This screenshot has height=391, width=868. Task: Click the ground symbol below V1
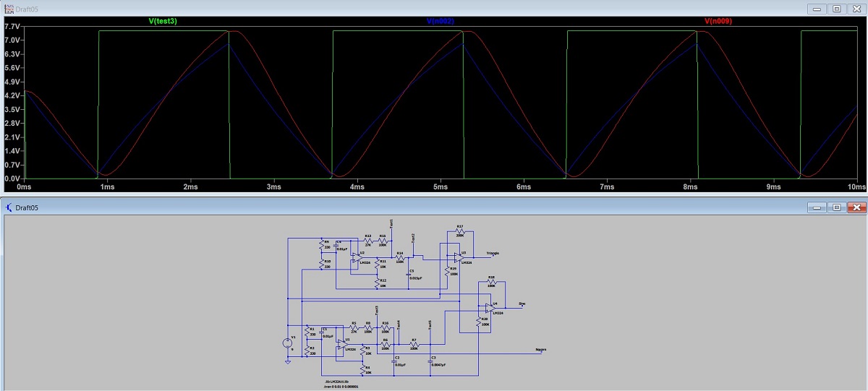tap(288, 361)
